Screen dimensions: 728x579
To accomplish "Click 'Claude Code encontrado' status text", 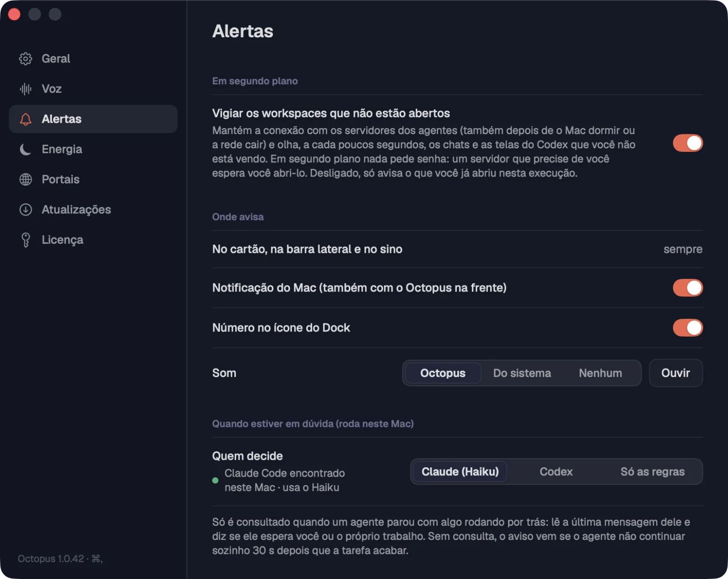I will point(284,480).
